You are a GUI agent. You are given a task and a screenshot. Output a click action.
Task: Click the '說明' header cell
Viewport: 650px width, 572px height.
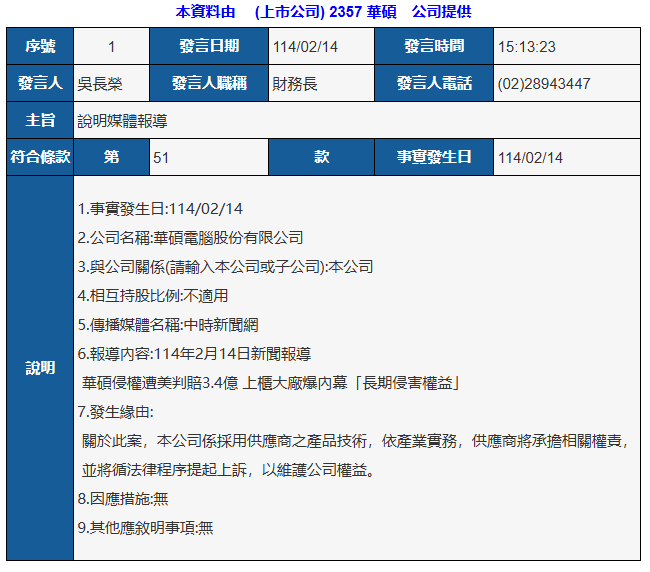(40, 368)
